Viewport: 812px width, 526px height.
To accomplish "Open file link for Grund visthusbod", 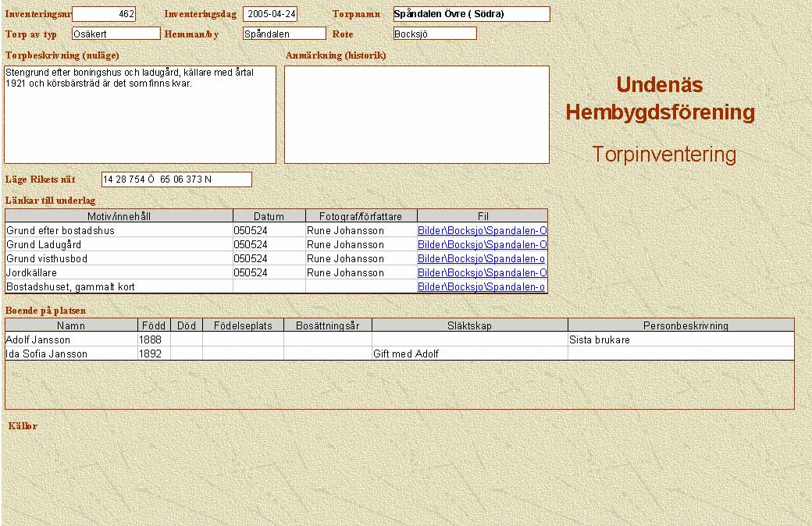I will [481, 259].
